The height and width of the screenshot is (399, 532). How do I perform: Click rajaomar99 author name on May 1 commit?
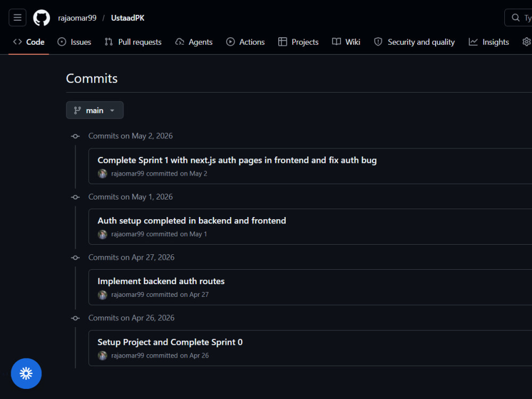point(128,234)
